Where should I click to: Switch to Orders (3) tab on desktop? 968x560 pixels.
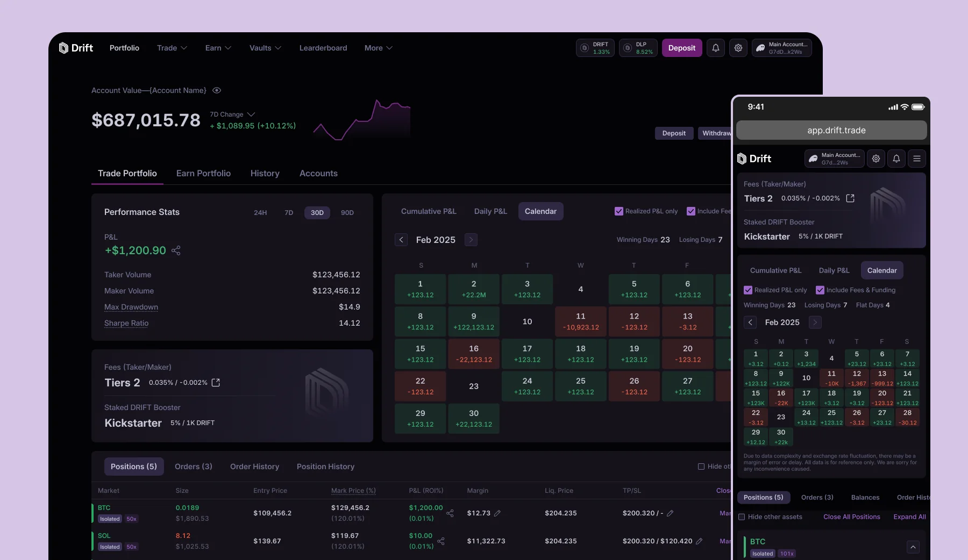tap(194, 466)
